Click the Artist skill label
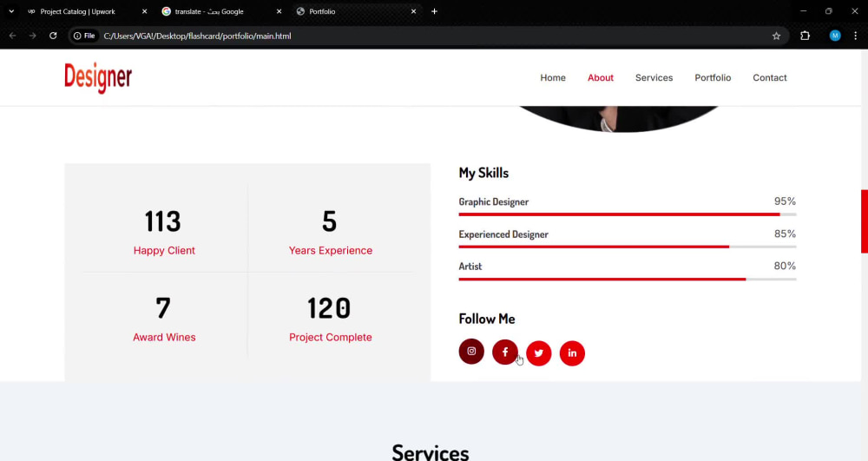This screenshot has width=868, height=461. tap(470, 267)
